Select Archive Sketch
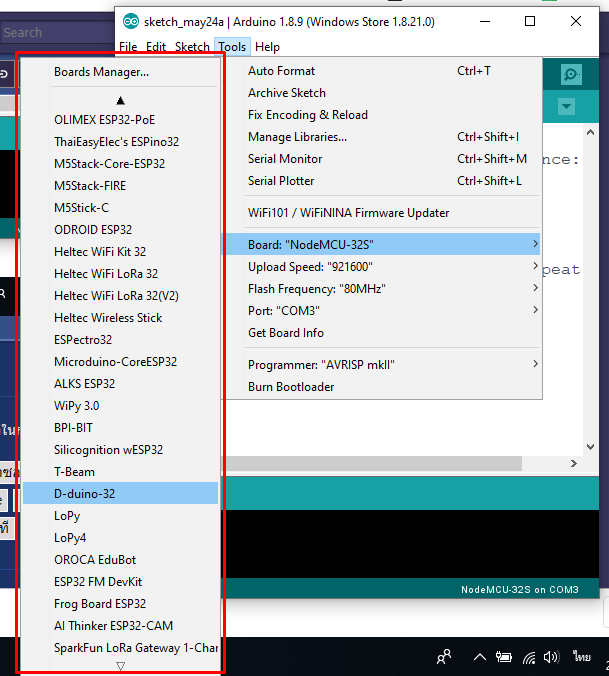The width and height of the screenshot is (609, 676). pos(383,93)
